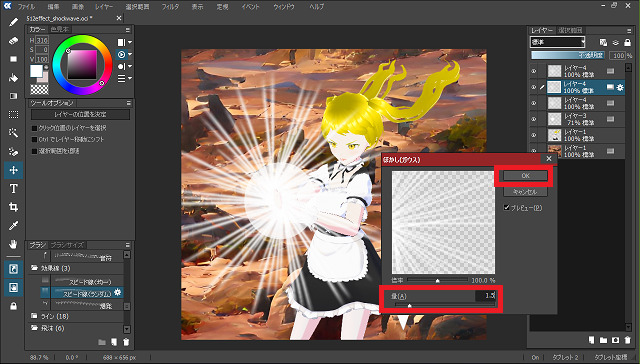Open the first dropdown arrow beside the color wheel
This screenshot has width=640, height=364.
(130, 42)
